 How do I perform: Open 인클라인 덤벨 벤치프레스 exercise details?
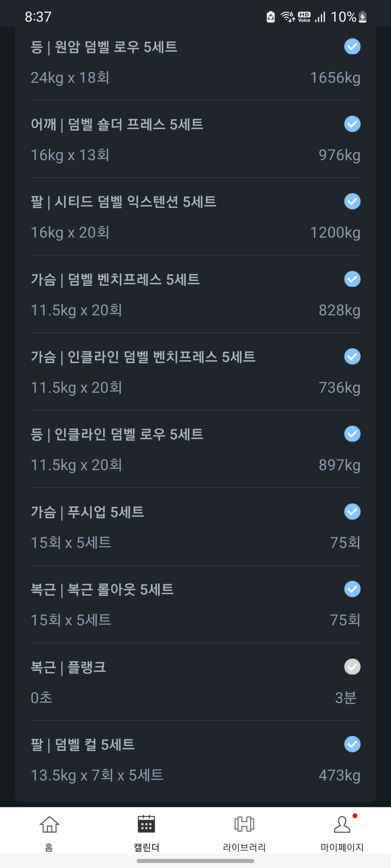click(143, 357)
